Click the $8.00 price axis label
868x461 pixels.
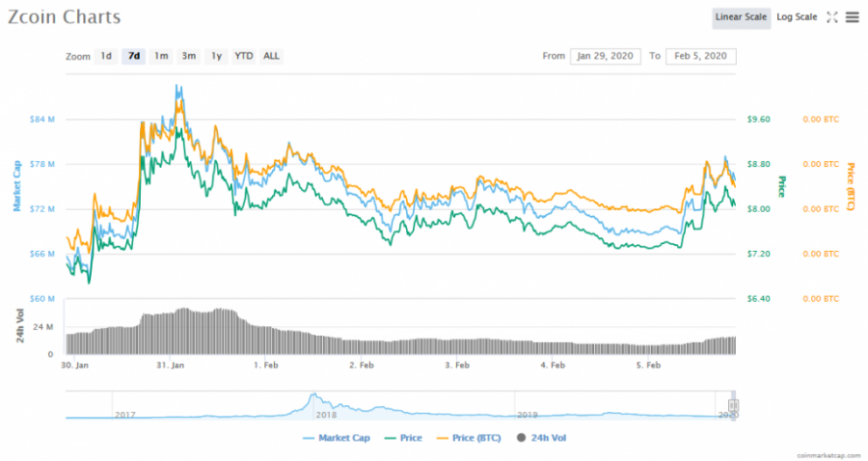[758, 208]
